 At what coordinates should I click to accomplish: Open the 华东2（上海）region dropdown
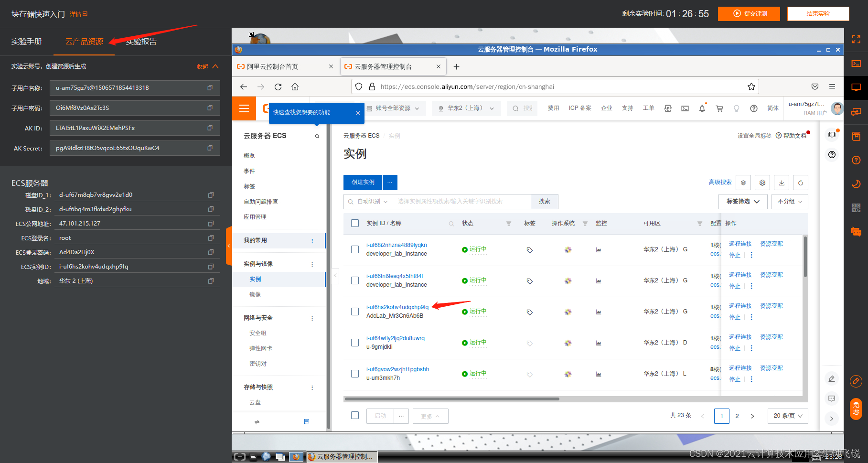(x=466, y=108)
